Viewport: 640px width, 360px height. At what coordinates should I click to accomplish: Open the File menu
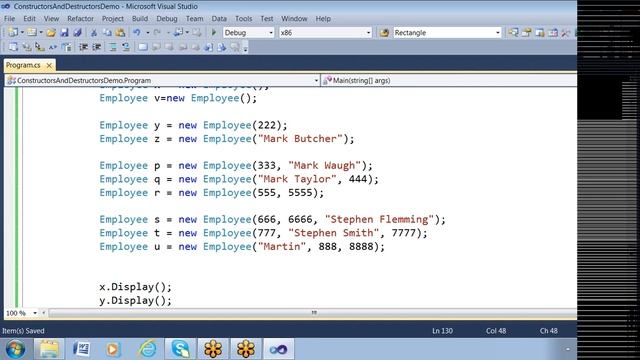(9, 19)
